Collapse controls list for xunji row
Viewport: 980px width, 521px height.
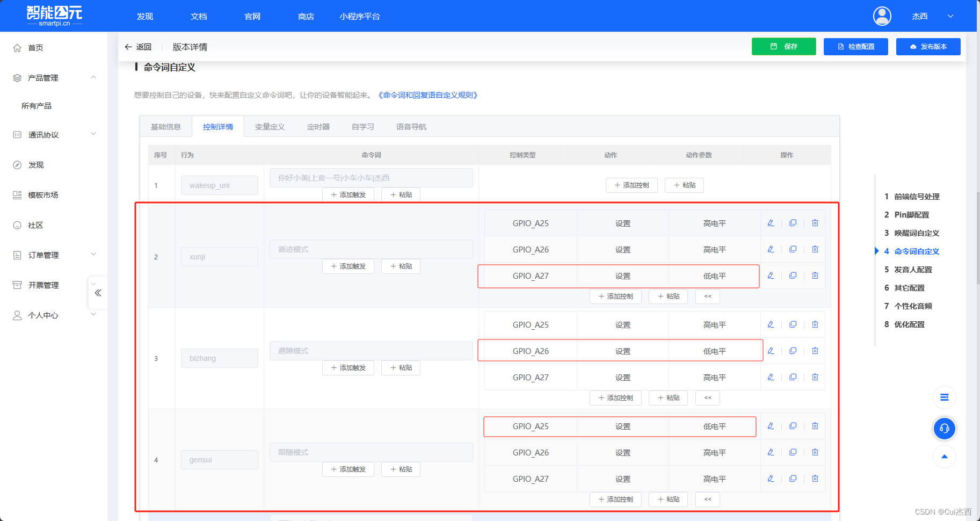tap(707, 296)
